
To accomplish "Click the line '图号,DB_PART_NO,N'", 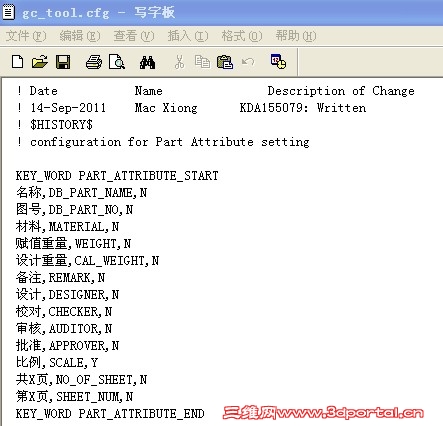I will point(74,210).
